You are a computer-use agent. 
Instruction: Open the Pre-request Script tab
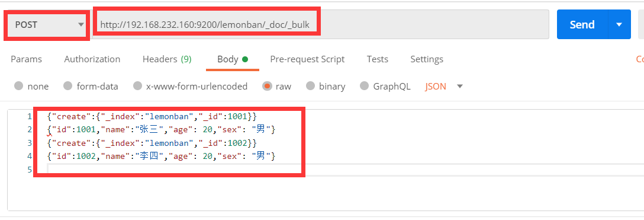(x=307, y=59)
